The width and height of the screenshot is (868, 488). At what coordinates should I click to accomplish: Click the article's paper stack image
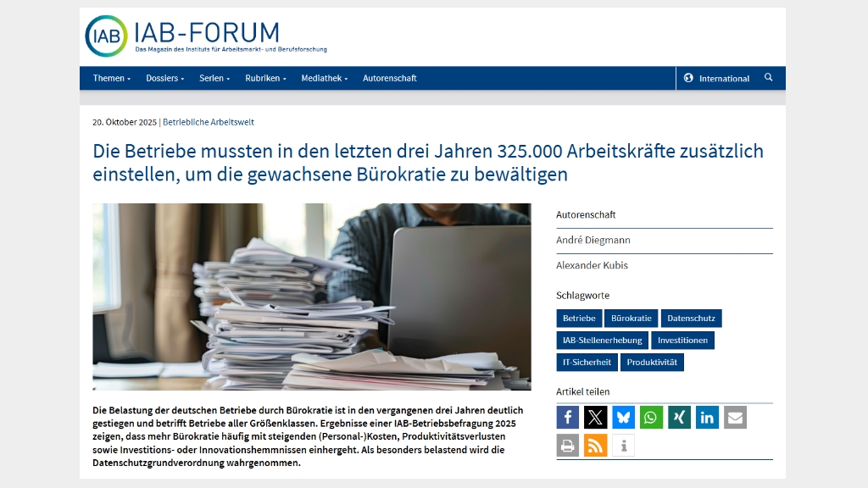(x=312, y=297)
